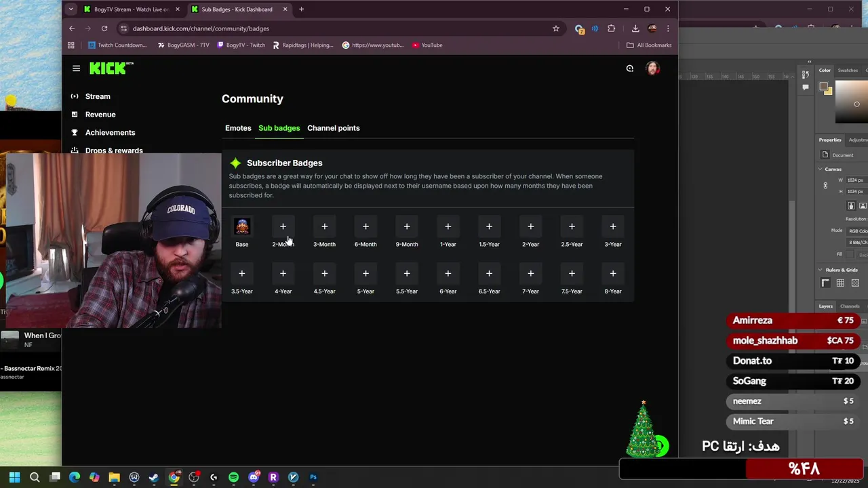Open the Kick profile avatar menu
Screen dimensions: 868x488
652,68
